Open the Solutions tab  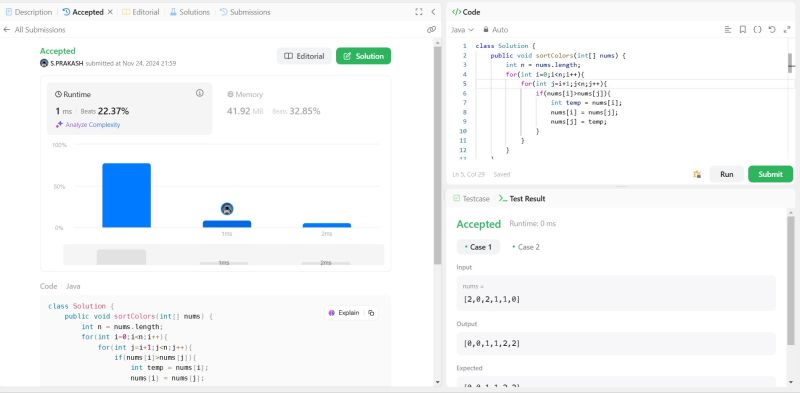pos(189,12)
